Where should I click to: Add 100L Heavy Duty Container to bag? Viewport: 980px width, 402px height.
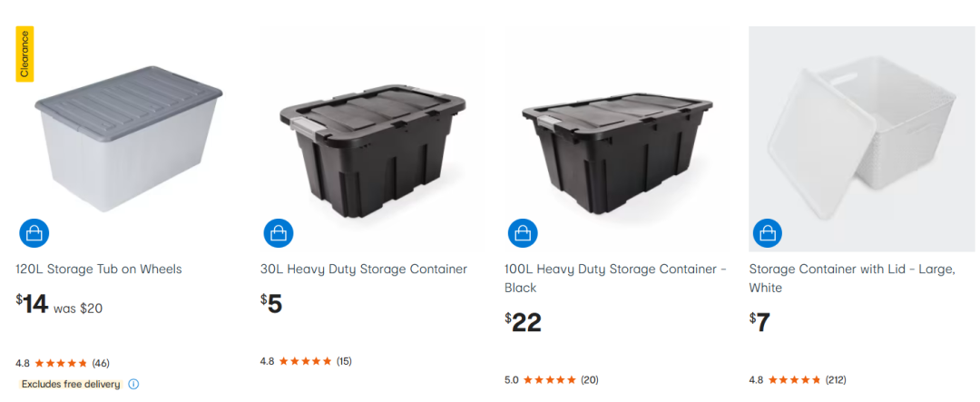pyautogui.click(x=523, y=233)
